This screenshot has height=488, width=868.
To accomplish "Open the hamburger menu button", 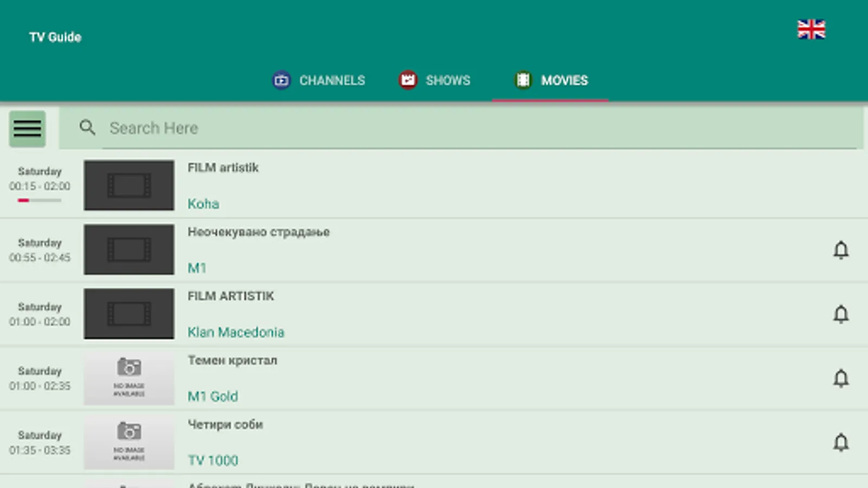I will 27,129.
